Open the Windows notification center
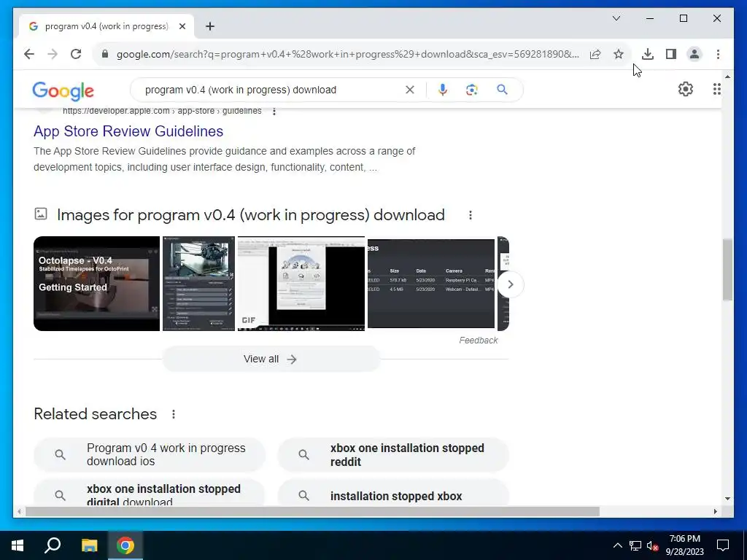The image size is (747, 560). 723,545
